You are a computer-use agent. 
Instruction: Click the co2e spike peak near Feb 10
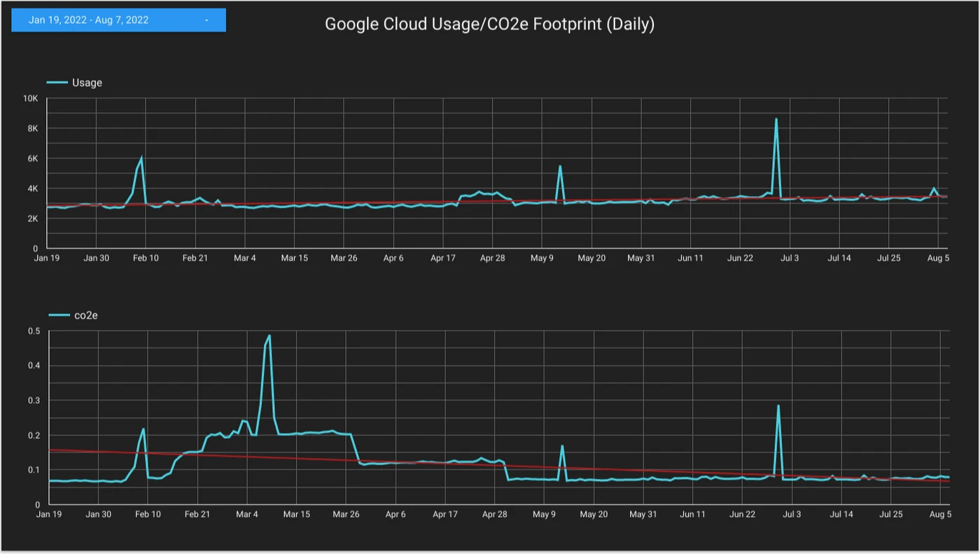[x=143, y=429]
